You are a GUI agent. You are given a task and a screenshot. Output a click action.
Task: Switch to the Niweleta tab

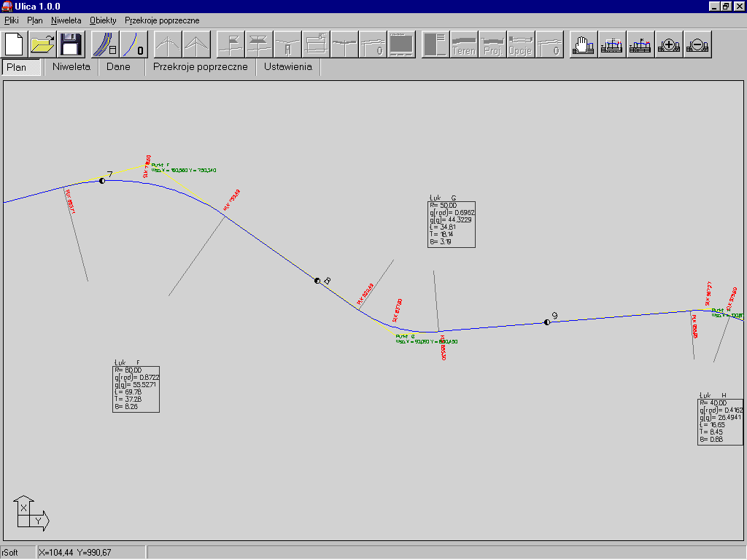[x=71, y=67]
